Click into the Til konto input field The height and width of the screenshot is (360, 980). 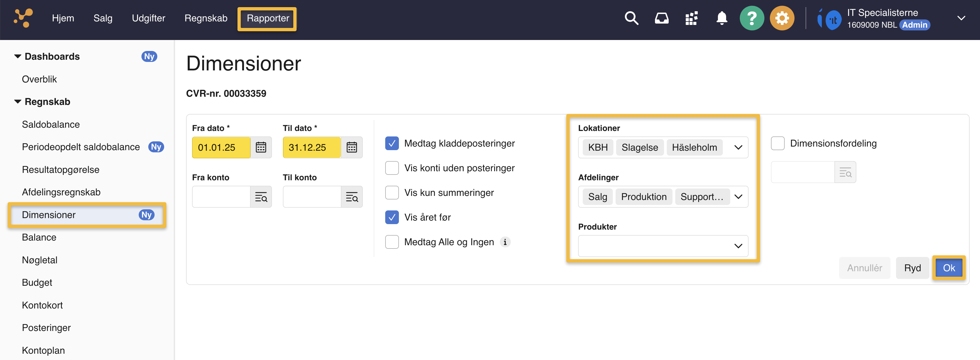tap(312, 196)
